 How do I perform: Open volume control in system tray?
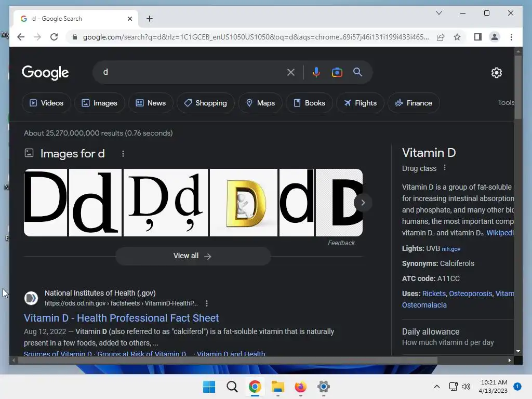click(x=466, y=387)
